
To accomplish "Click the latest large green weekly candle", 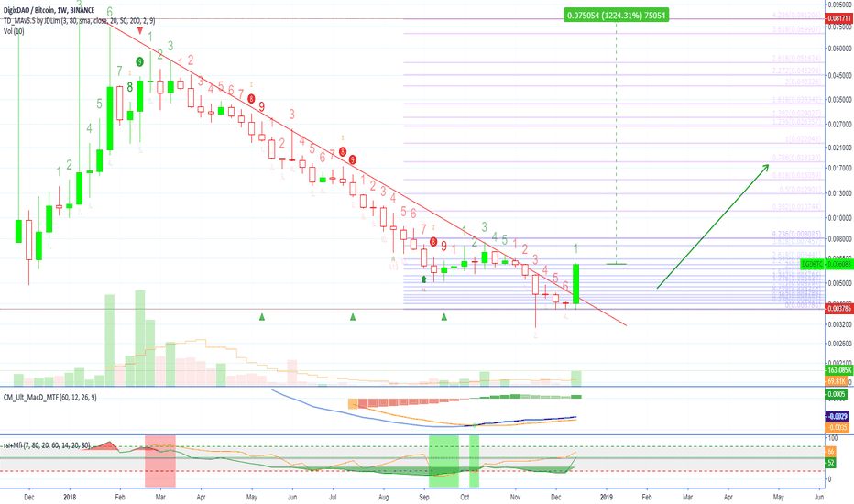I will (575, 284).
